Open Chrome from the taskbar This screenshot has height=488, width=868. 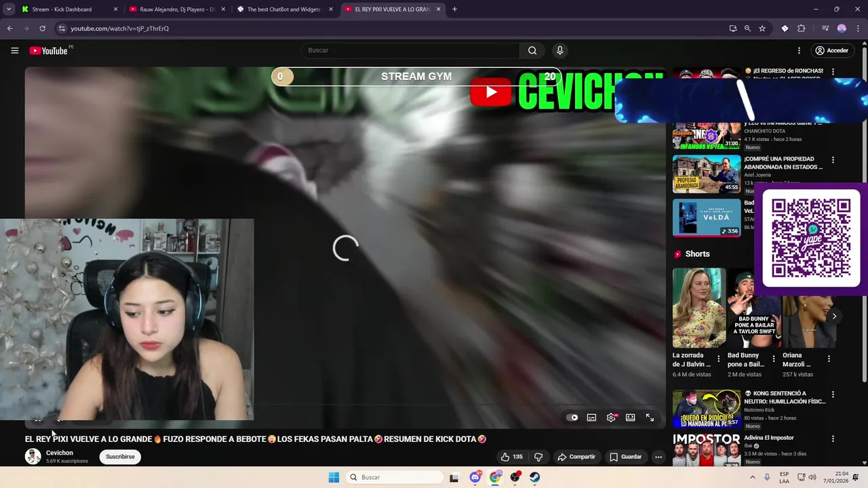click(x=495, y=477)
